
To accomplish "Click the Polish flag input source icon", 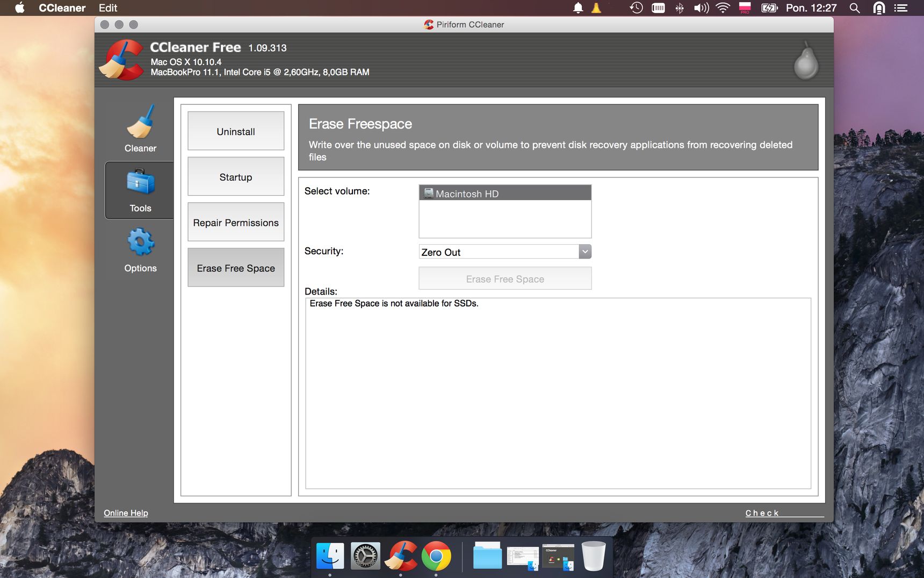I will 745,8.
